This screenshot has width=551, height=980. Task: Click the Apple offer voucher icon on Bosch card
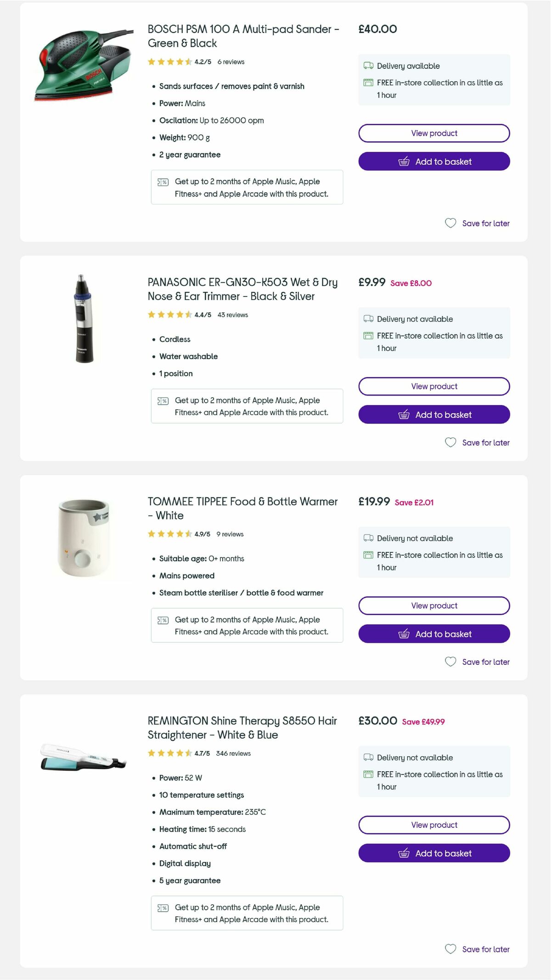(163, 182)
